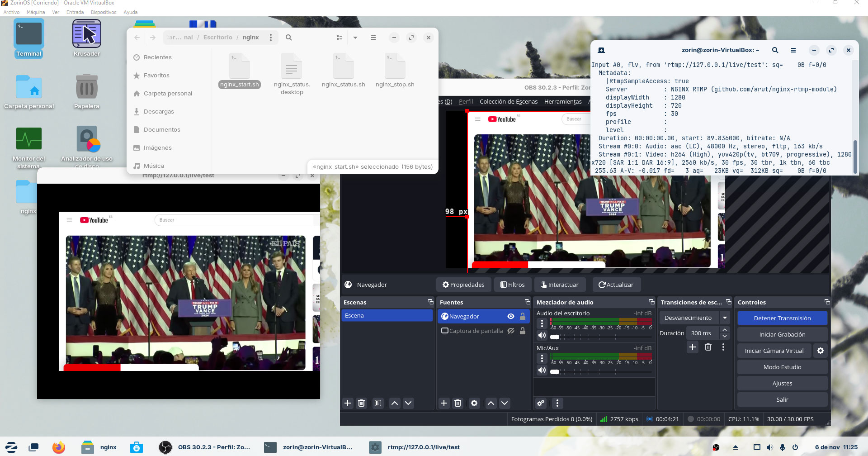868x456 pixels.
Task: Open the Firefox browser from taskbar
Action: [x=58, y=447]
